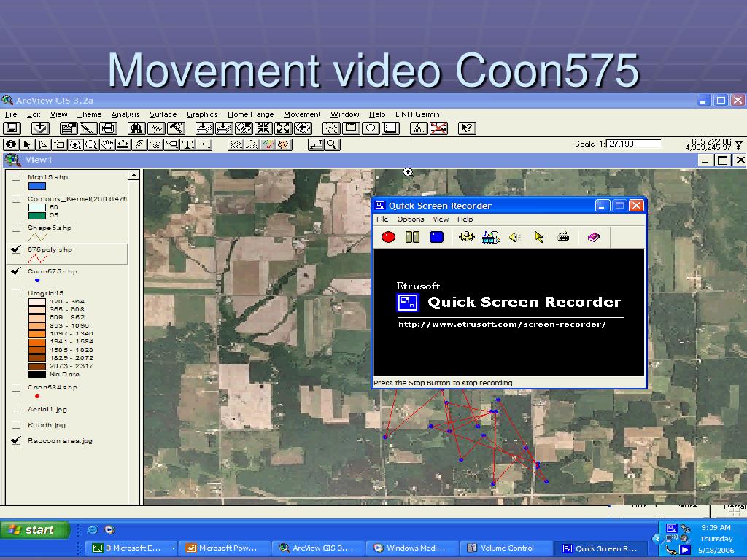The height and width of the screenshot is (560, 747).
Task: Open the attribute table grid icon
Action: 108,128
